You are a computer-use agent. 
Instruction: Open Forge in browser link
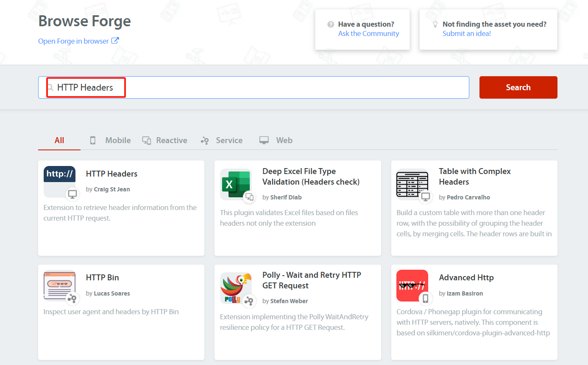73,41
